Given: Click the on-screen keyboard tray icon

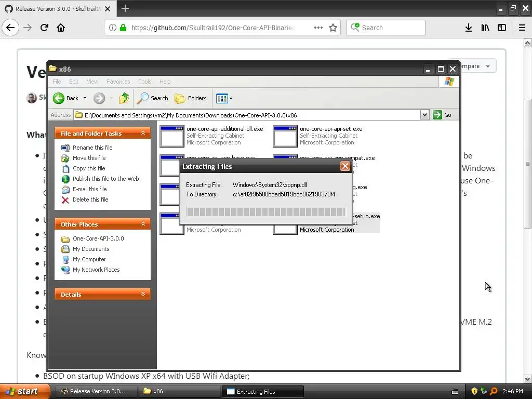Looking at the screenshot, I should (455, 392).
